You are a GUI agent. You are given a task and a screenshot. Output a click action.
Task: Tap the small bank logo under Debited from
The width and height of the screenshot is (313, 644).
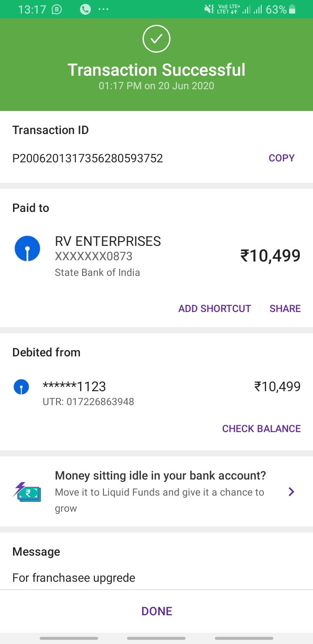tap(21, 386)
